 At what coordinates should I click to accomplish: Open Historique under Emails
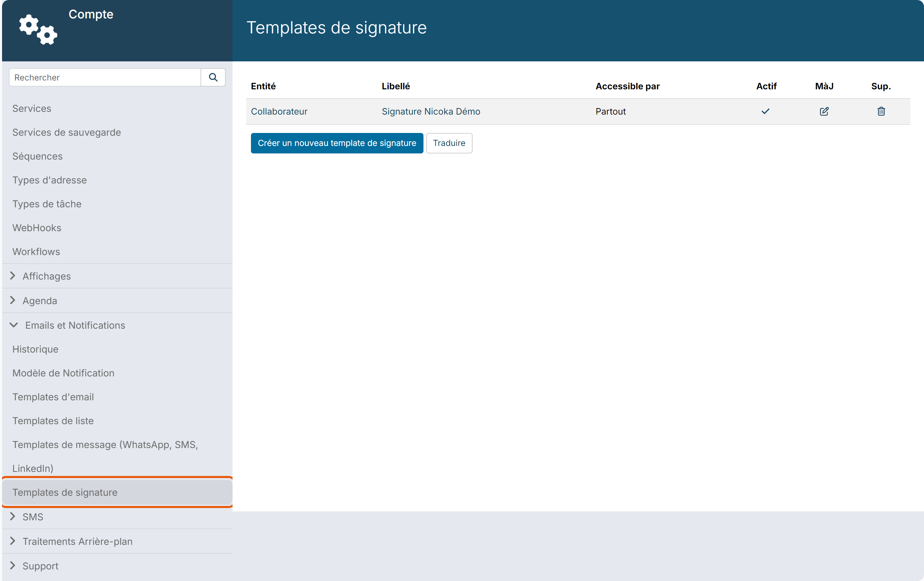pyautogui.click(x=35, y=349)
